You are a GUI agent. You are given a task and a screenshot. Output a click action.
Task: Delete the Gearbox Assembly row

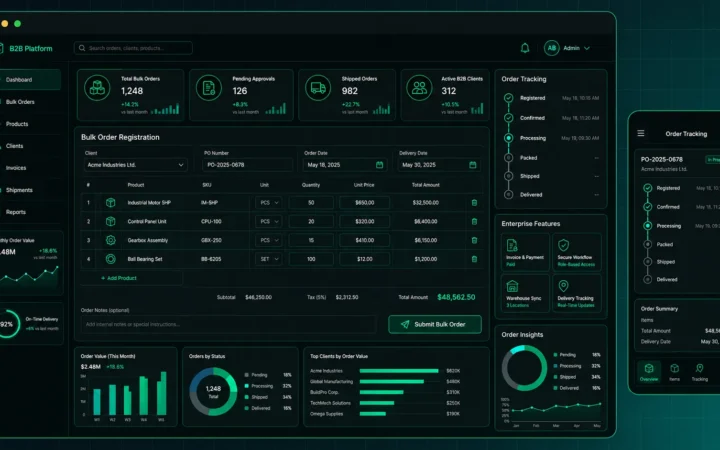474,240
